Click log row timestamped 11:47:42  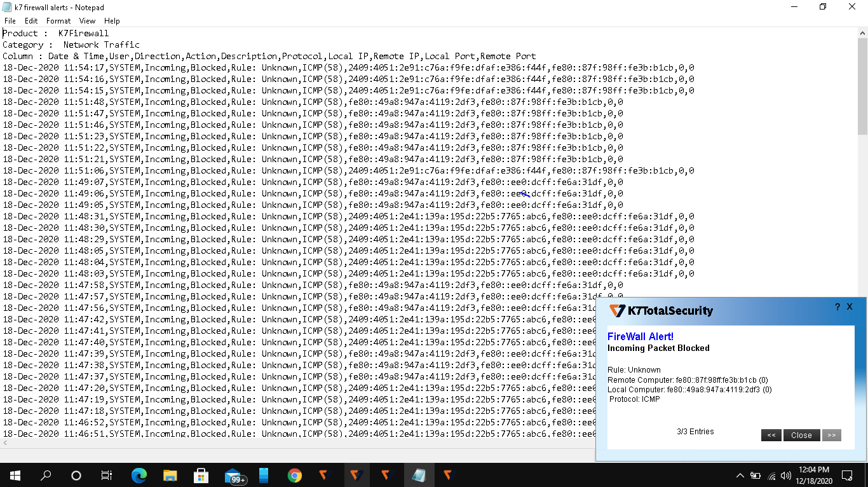[x=299, y=319]
